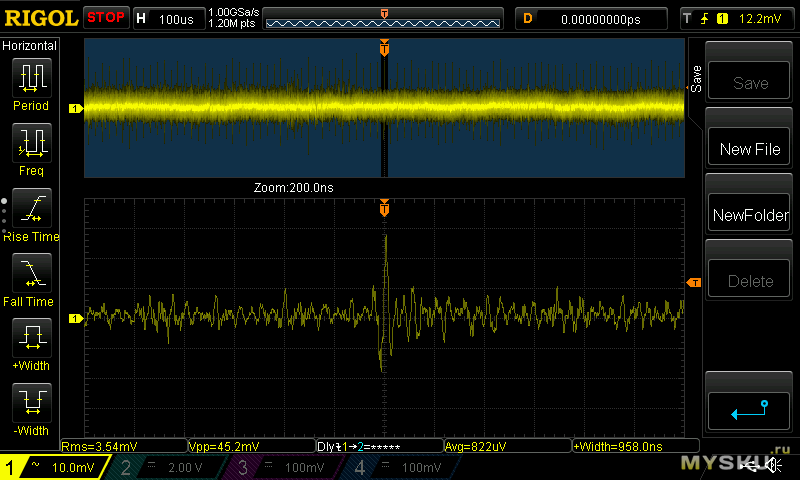This screenshot has height=480, width=800.
Task: Click the Vpp=45.2mV measurement
Action: coord(252,446)
